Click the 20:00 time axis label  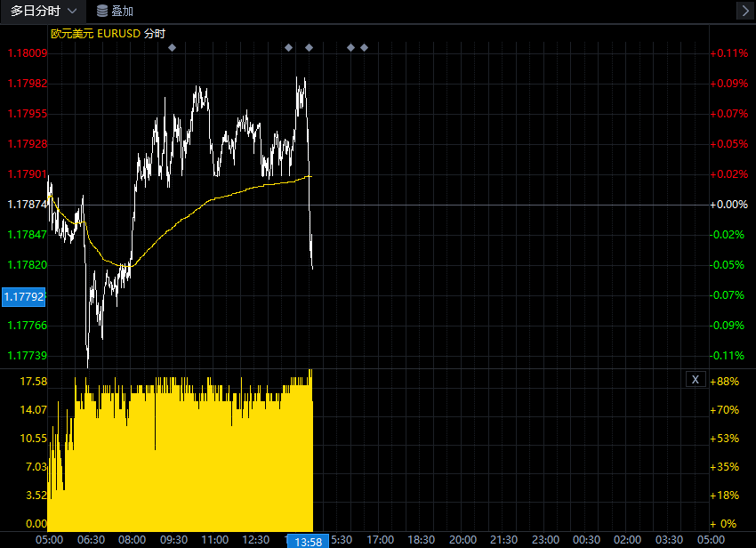[x=462, y=540]
